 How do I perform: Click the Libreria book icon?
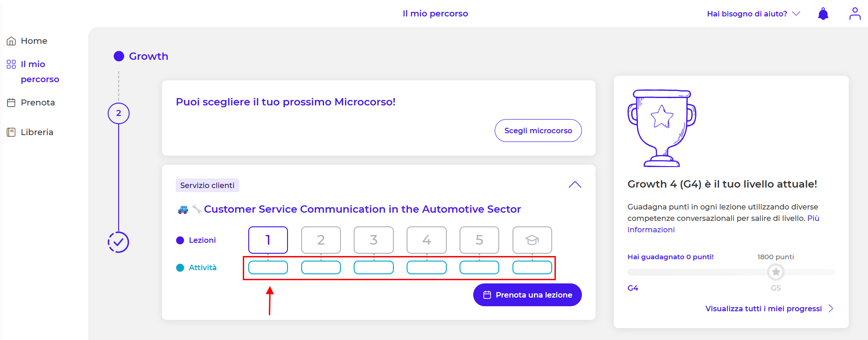11,132
